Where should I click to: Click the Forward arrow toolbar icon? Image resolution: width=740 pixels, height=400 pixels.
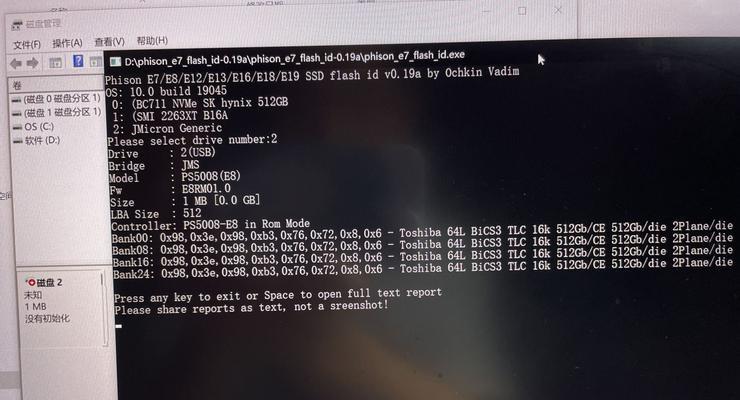point(33,63)
